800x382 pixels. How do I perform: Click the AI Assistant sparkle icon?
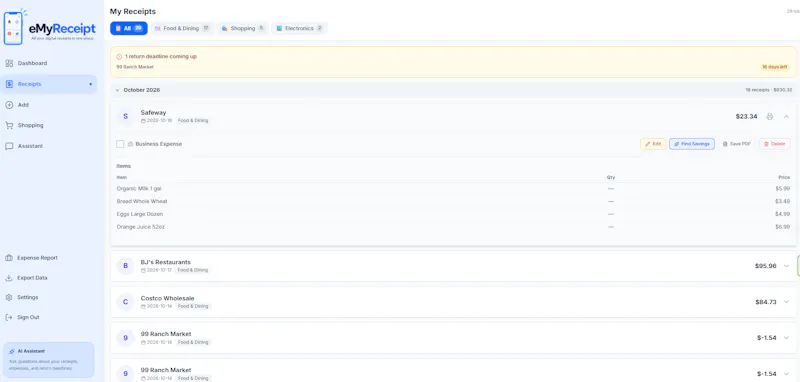[12, 351]
